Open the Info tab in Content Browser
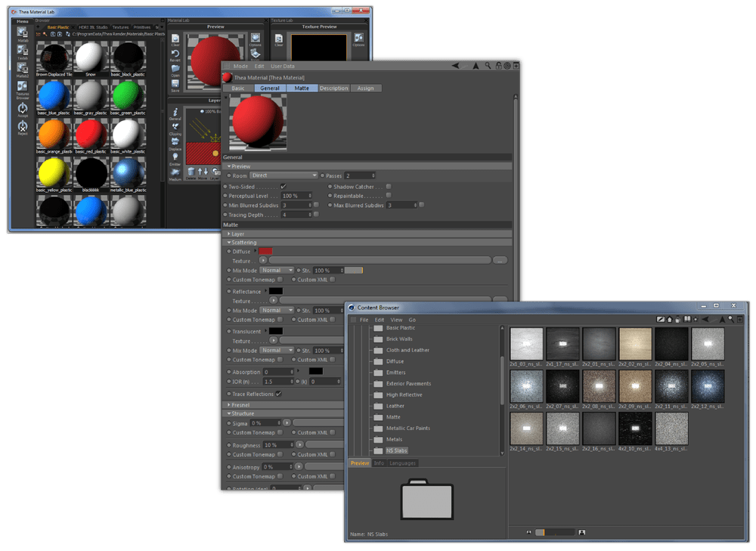This screenshot has width=756, height=551. (380, 463)
